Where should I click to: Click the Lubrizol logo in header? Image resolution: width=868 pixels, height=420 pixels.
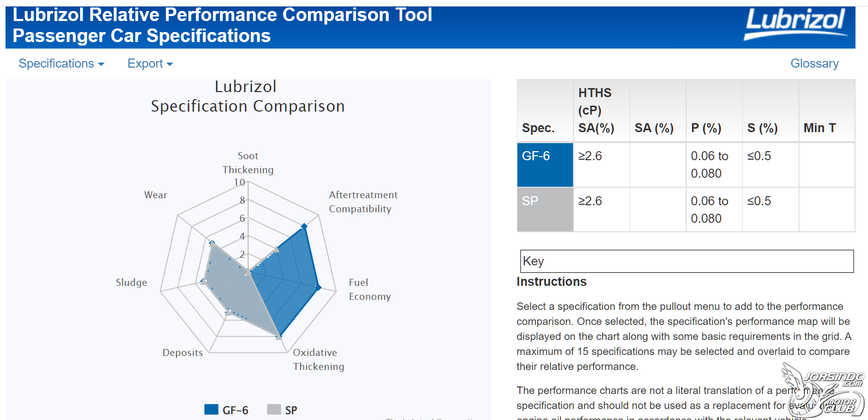[795, 24]
